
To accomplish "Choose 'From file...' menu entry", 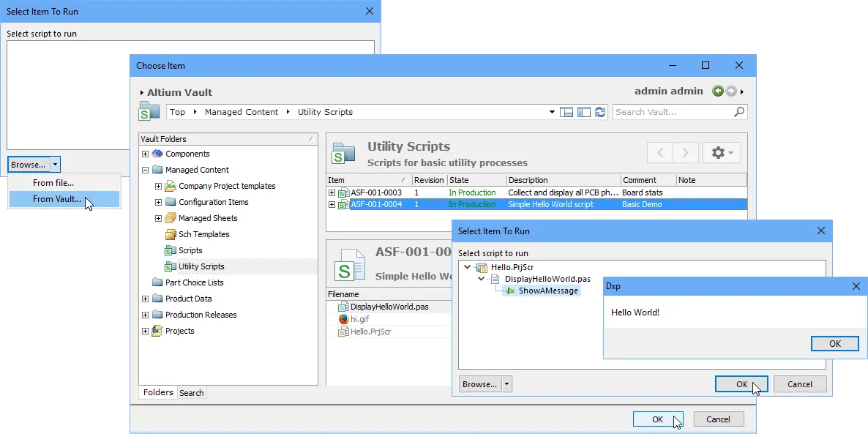I will tap(53, 183).
